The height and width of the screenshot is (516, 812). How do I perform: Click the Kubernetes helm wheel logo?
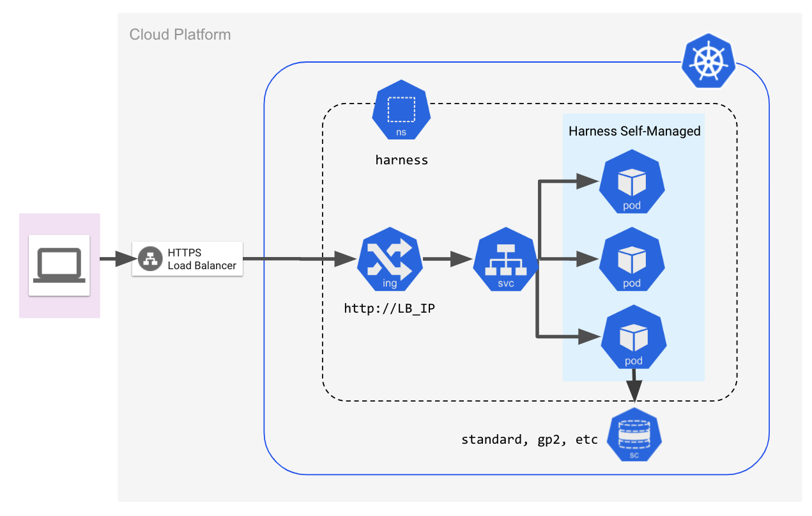tap(708, 62)
